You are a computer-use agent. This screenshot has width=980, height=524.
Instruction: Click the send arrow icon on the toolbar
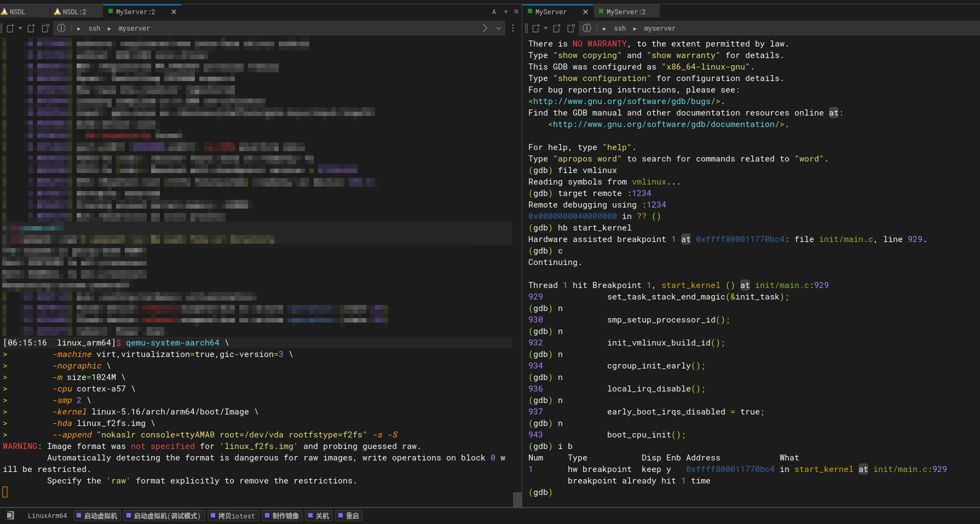point(484,28)
